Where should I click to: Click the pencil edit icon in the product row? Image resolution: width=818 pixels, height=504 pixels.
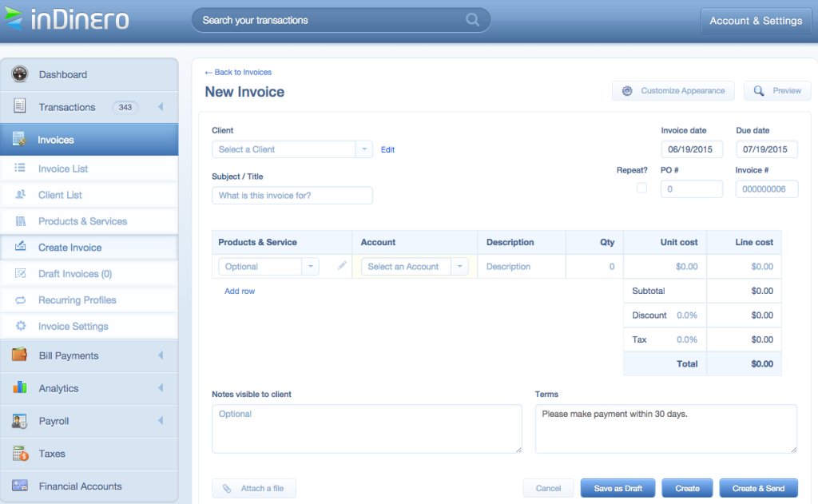tap(342, 265)
